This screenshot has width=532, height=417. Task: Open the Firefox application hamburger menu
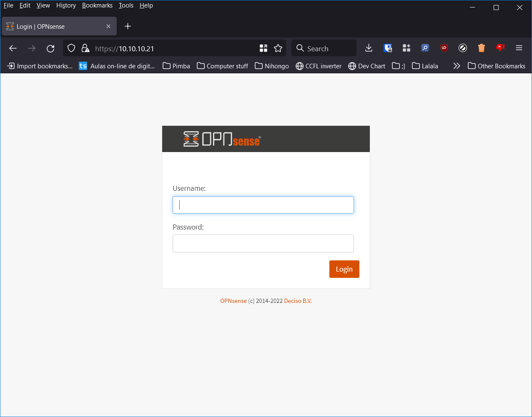click(519, 48)
